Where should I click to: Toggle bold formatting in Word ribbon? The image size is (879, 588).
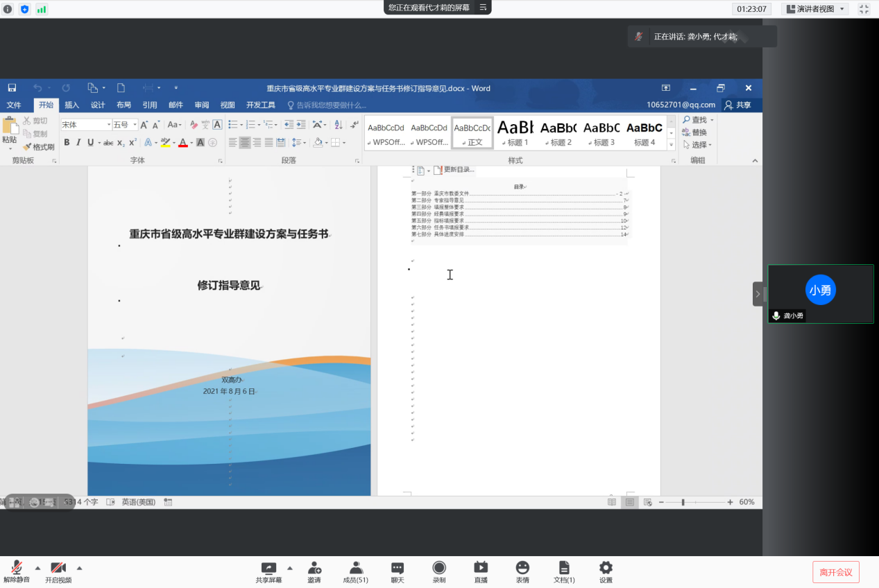tap(67, 142)
